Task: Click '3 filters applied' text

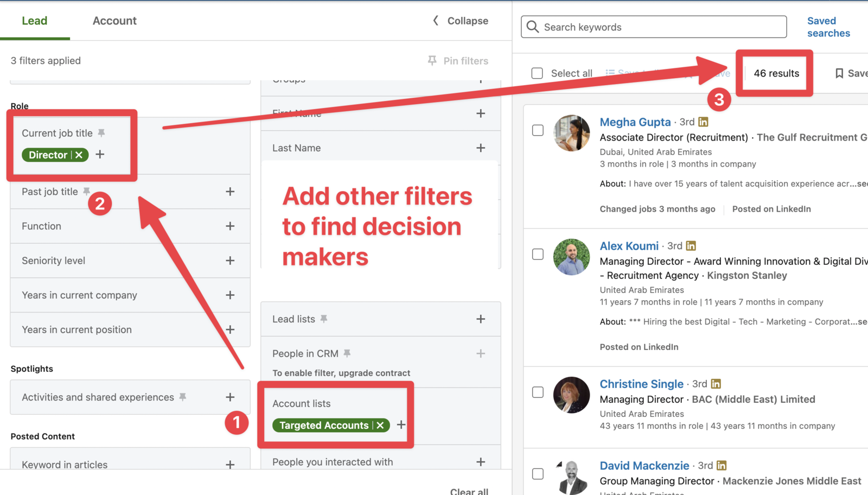Action: point(46,61)
